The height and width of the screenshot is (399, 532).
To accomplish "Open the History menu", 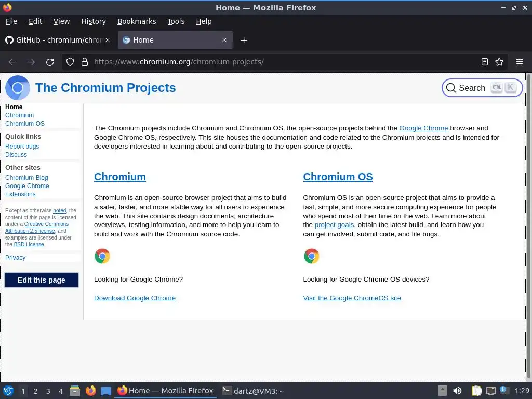I will pos(94,21).
